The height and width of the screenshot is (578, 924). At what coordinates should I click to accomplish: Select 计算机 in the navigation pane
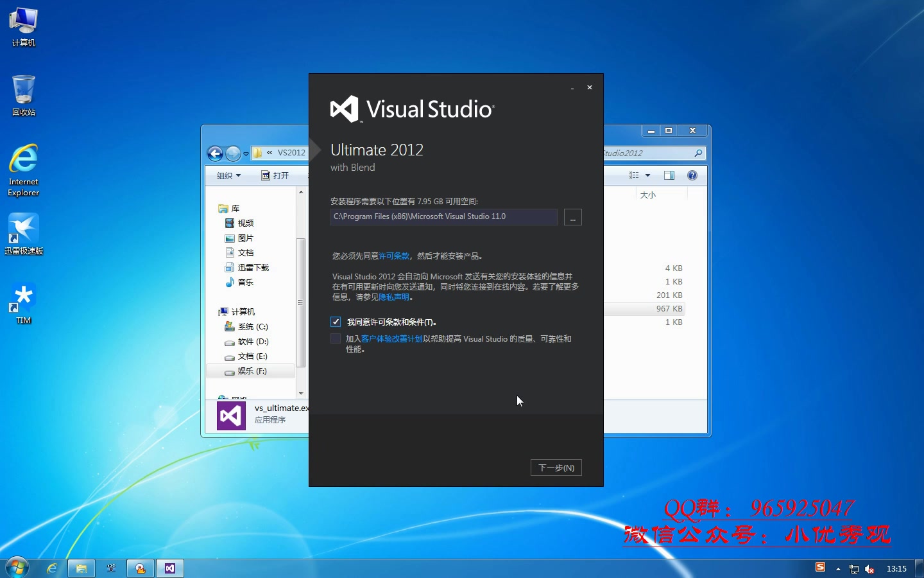coord(237,312)
